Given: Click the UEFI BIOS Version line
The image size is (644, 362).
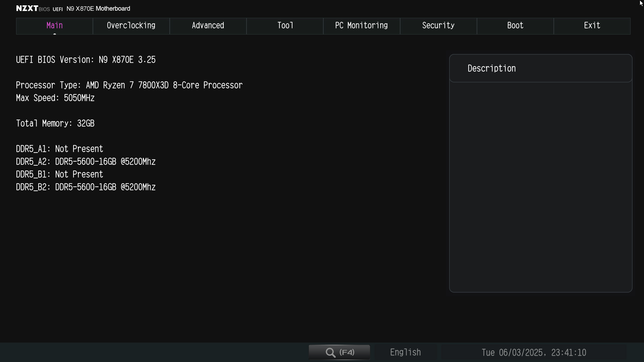Looking at the screenshot, I should click(x=86, y=60).
